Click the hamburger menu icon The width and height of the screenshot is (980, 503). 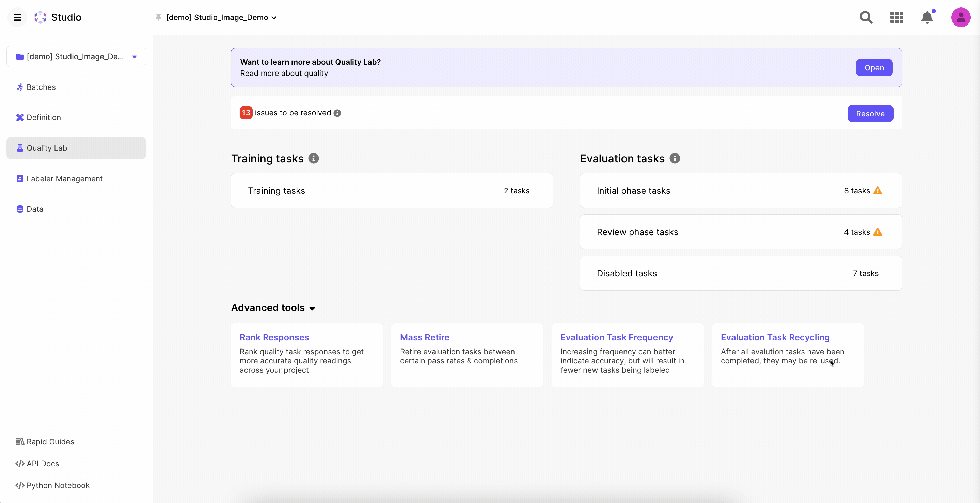pyautogui.click(x=17, y=17)
